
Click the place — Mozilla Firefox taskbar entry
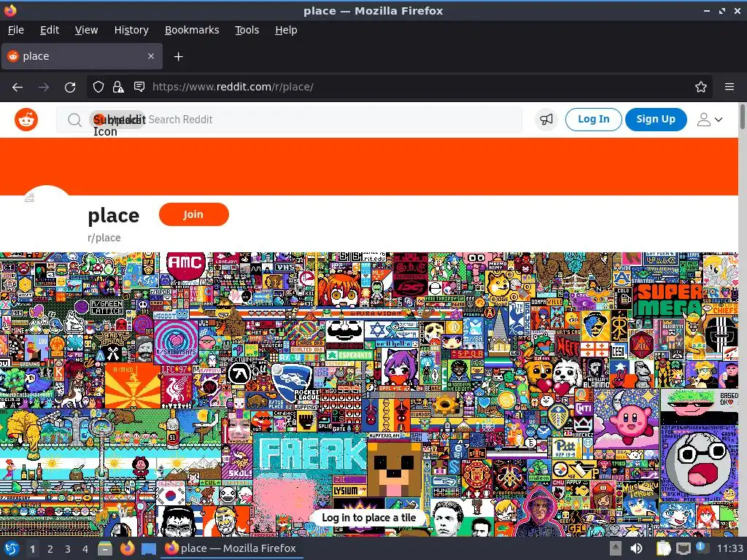[231, 548]
